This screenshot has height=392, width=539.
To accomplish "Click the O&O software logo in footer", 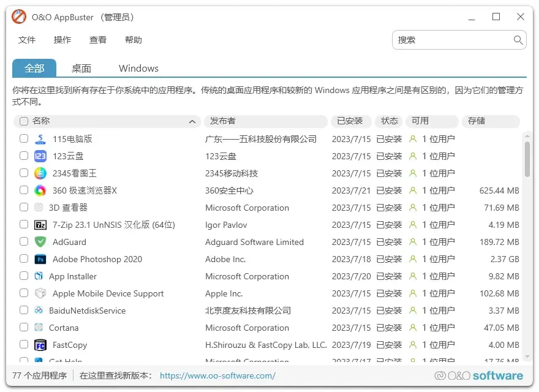I will point(478,375).
